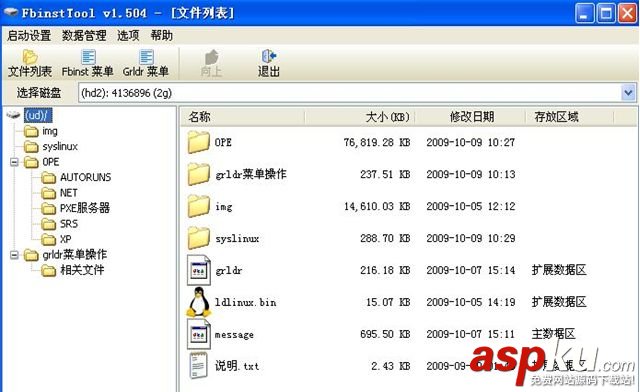Image resolution: width=640 pixels, height=392 pixels.
Task: Click the 15.07 KB size value
Action: point(388,303)
